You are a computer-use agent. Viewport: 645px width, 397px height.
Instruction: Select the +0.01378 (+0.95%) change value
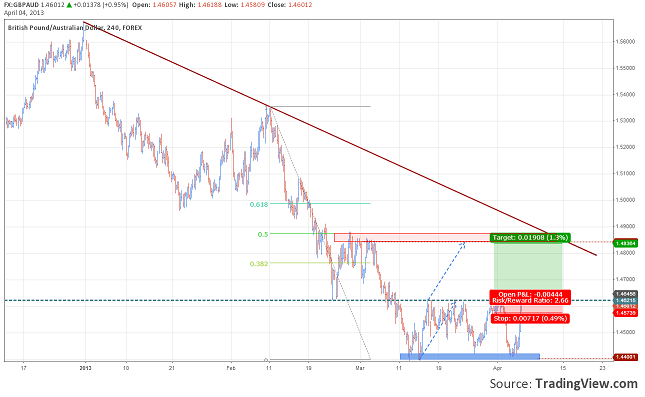coord(101,5)
